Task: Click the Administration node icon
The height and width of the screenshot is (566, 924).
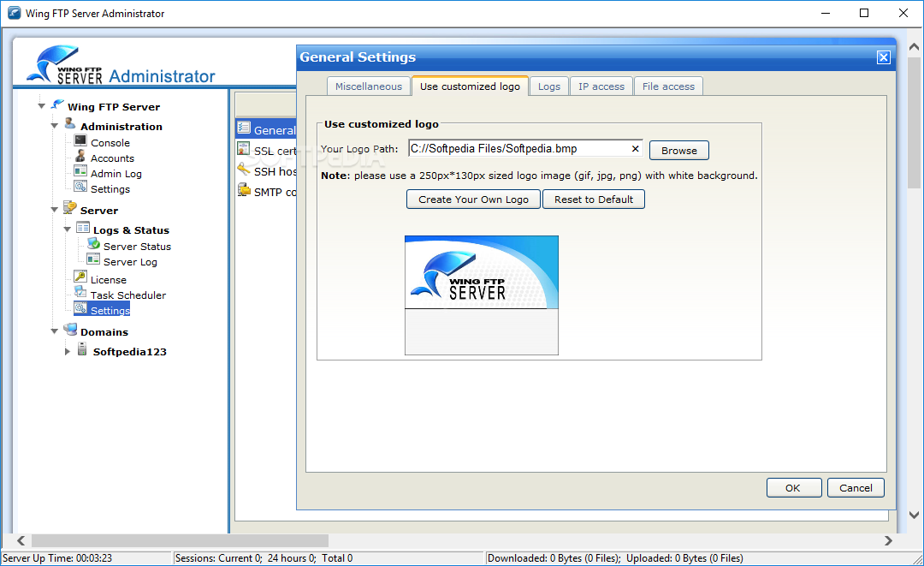Action: (x=69, y=124)
